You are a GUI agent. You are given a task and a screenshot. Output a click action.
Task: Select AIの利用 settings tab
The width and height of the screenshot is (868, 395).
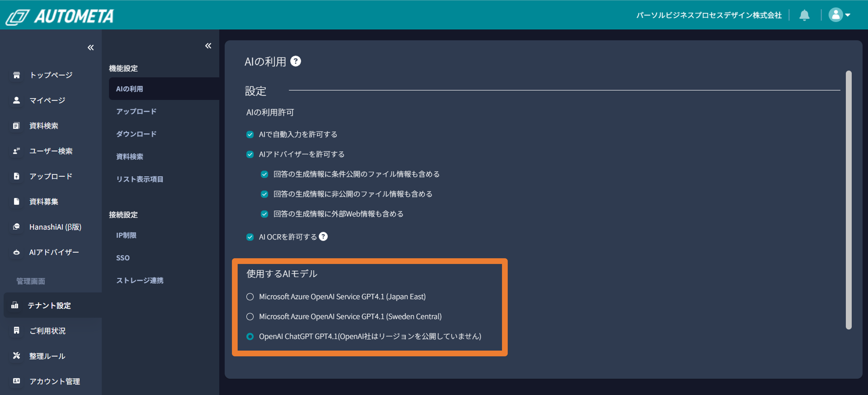(164, 89)
